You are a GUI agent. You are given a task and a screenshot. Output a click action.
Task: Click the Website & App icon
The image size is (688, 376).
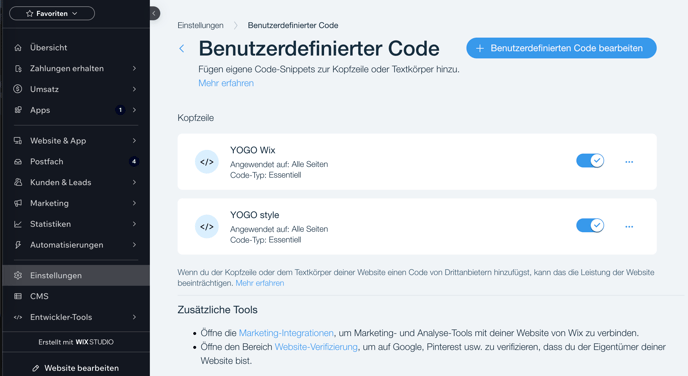[x=18, y=141]
